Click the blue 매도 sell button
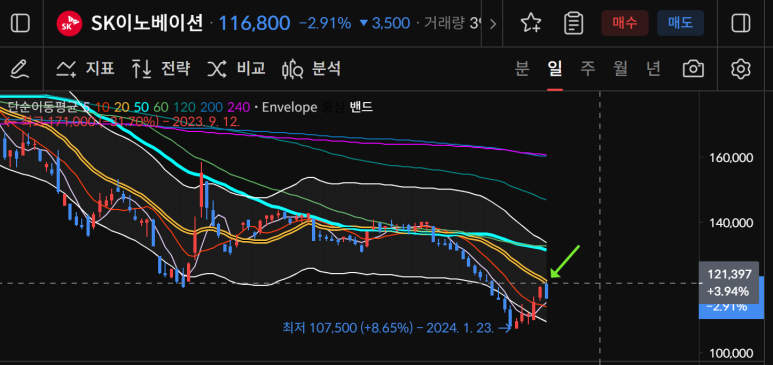 680,23
